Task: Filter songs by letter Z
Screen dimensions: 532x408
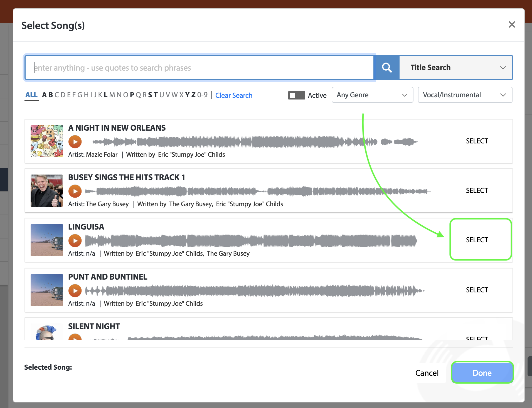Action: (x=193, y=95)
